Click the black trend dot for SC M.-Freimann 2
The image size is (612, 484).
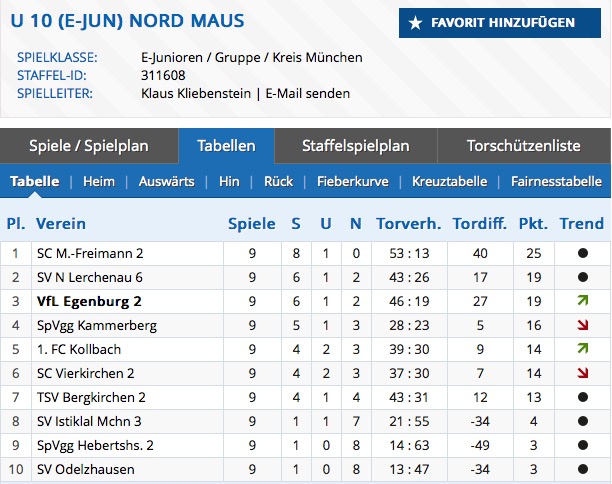[583, 253]
